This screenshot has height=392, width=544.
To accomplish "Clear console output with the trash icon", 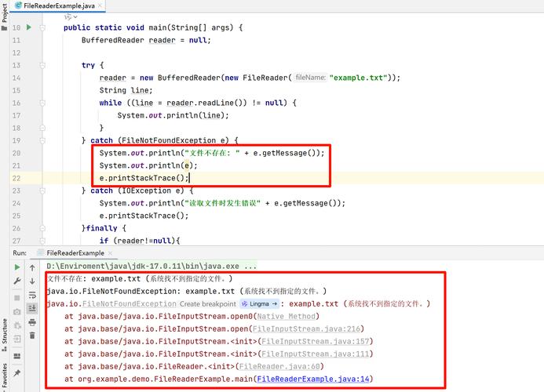I will point(32,336).
